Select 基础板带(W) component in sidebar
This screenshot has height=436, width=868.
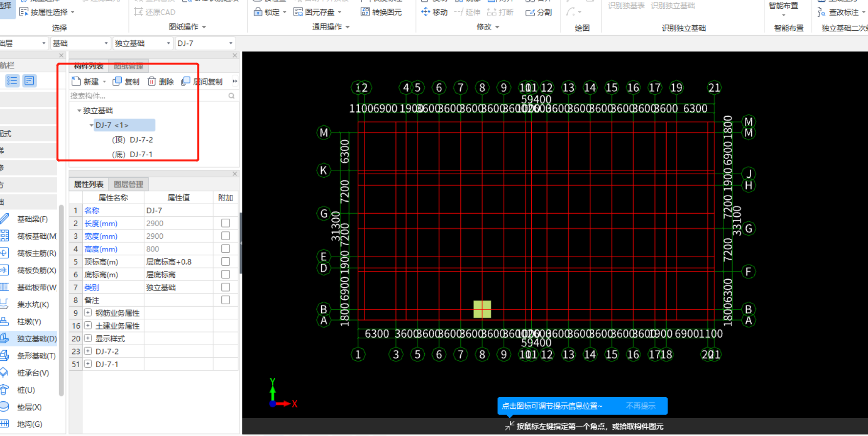point(32,288)
